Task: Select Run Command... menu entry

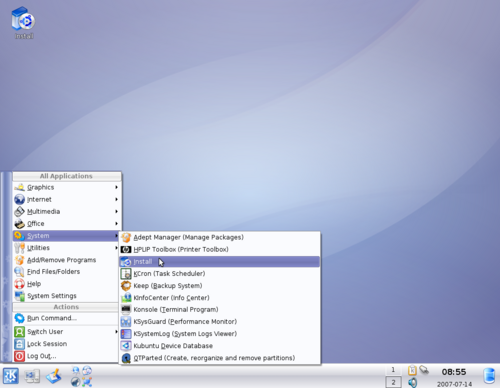Action: point(66,318)
